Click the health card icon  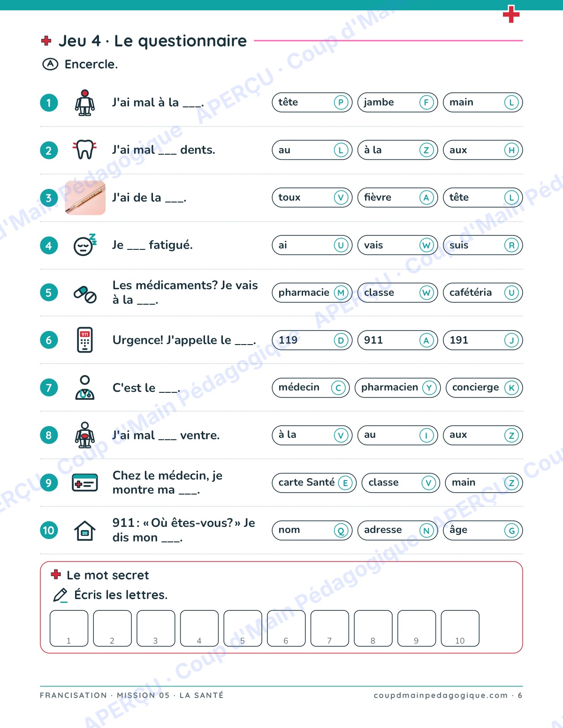click(85, 483)
